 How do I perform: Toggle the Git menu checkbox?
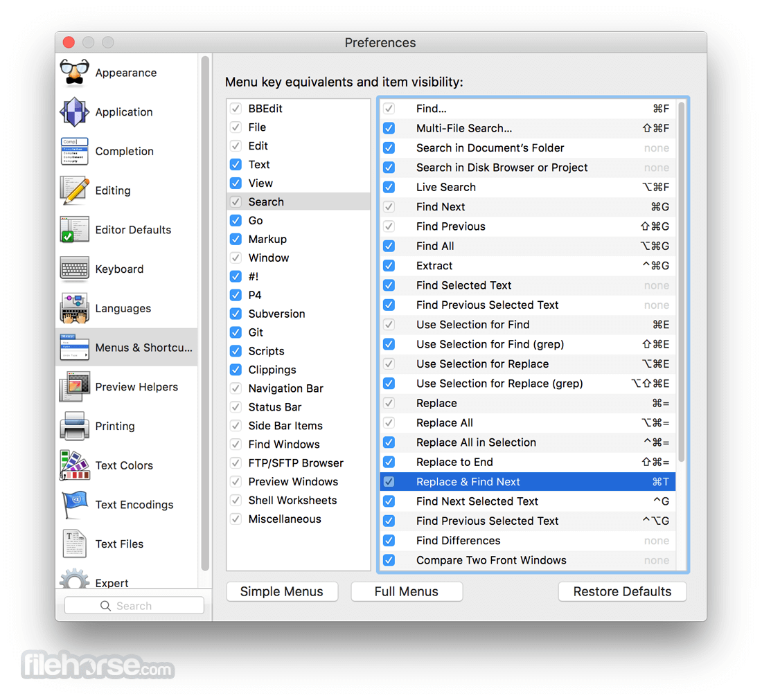[x=236, y=332]
